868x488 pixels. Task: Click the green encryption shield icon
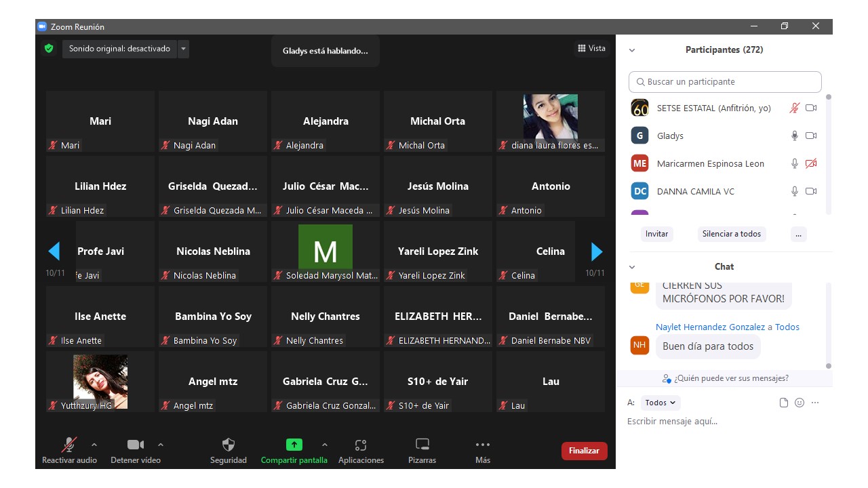pos(49,49)
